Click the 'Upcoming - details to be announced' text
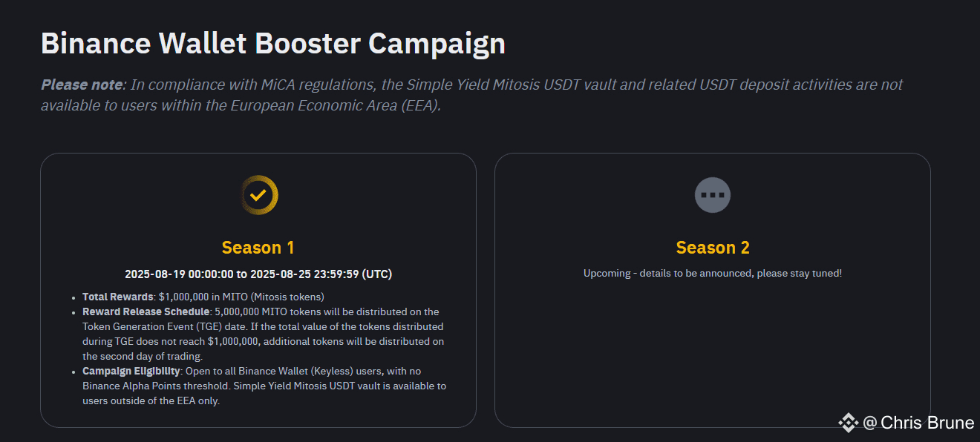 [x=713, y=273]
